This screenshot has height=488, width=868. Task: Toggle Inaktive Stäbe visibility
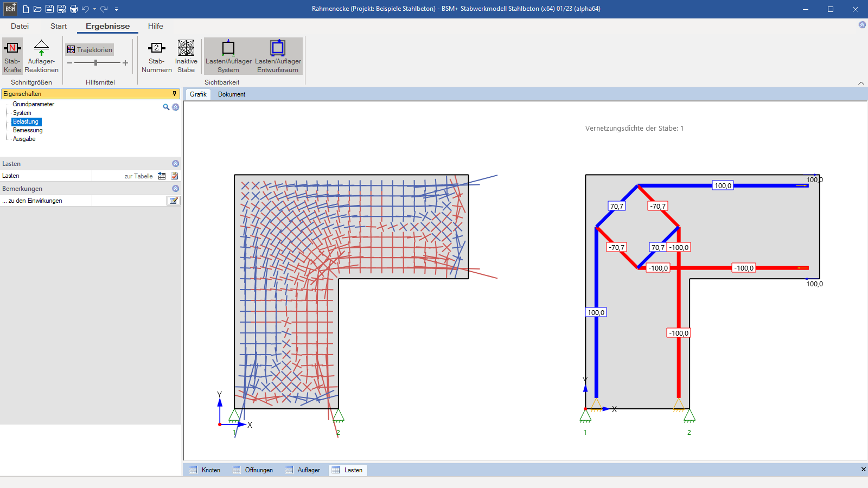click(186, 56)
